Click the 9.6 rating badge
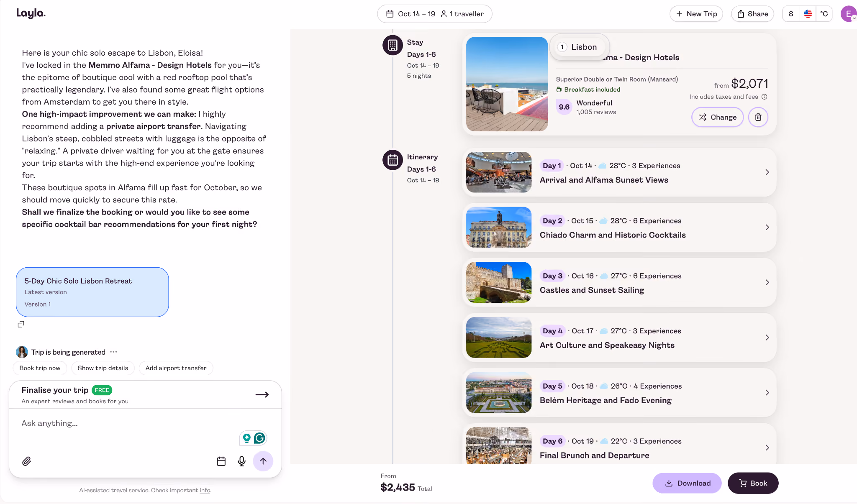The height and width of the screenshot is (504, 857). click(x=564, y=107)
